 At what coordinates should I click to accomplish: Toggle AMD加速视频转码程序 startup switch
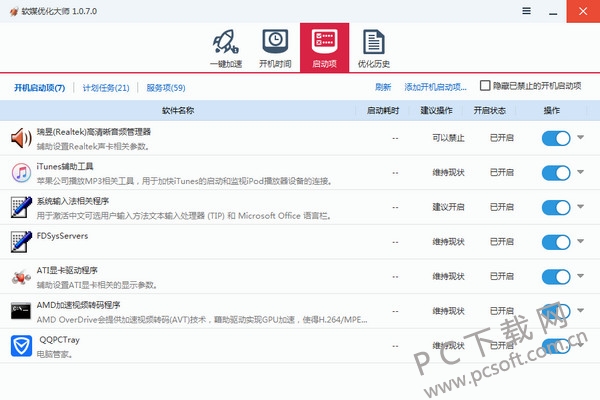point(556,311)
